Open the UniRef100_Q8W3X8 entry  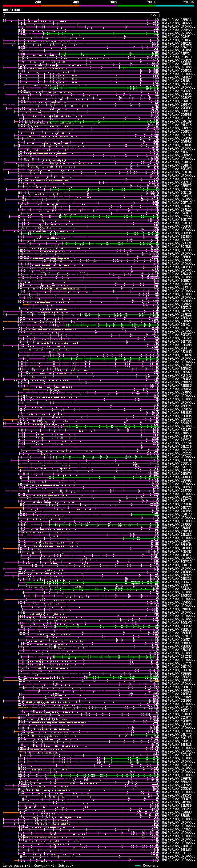(x=177, y=274)
